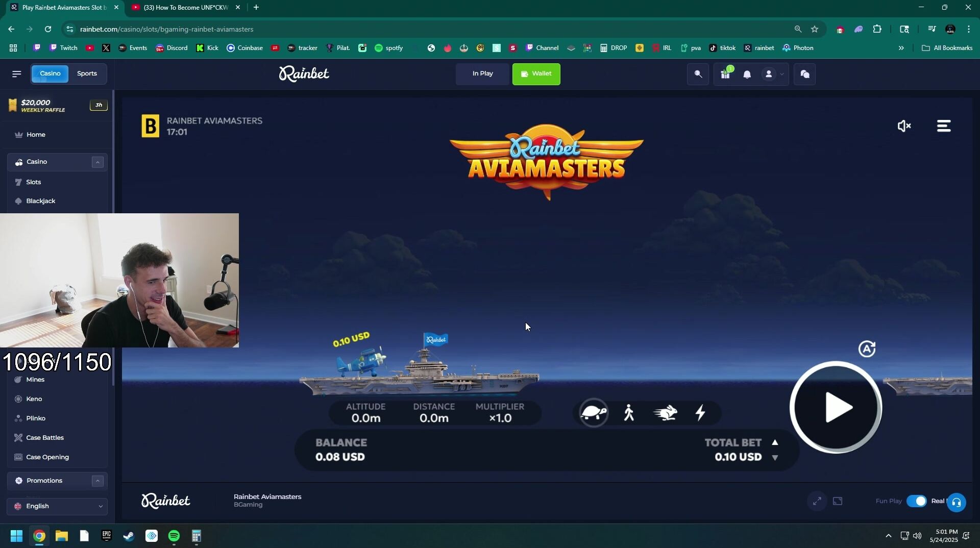Open the Rainbet search icon
Screen dimensions: 980x548
click(x=698, y=74)
